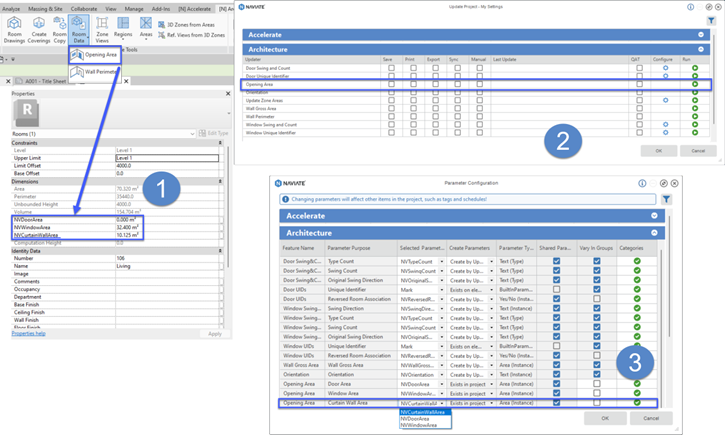
Task: Open Selected Parameter dropdown for Curtain Wall Area
Action: click(442, 403)
